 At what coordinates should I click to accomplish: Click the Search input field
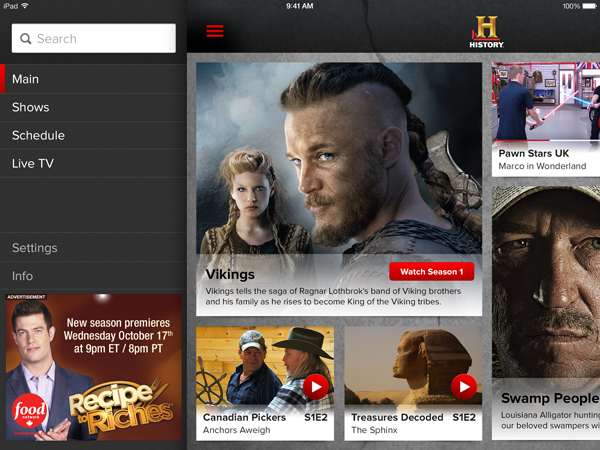coord(94,38)
